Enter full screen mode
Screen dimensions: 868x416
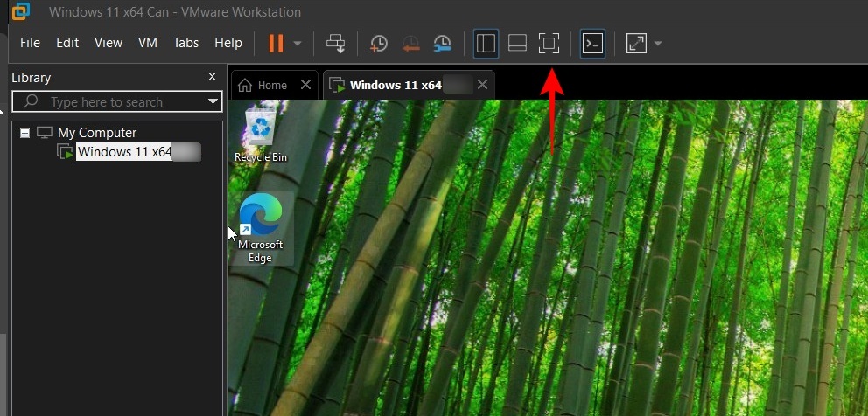549,43
